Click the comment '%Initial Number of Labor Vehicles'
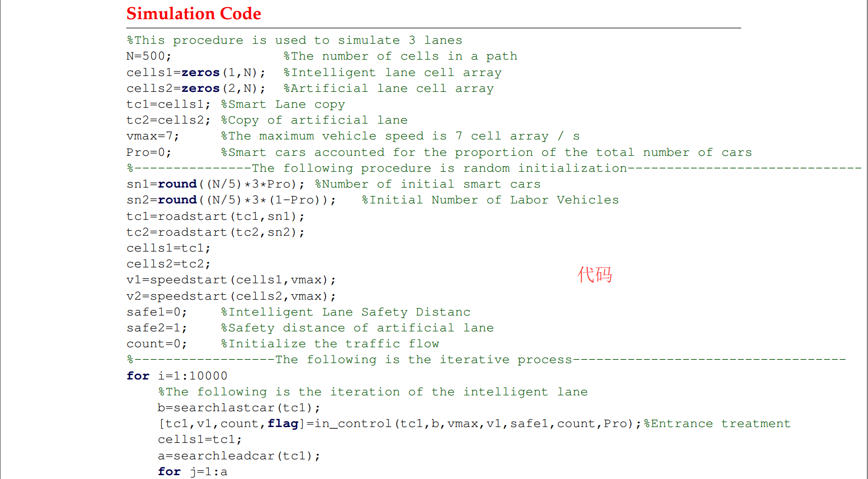Image resolution: width=868 pixels, height=479 pixels. coord(490,200)
